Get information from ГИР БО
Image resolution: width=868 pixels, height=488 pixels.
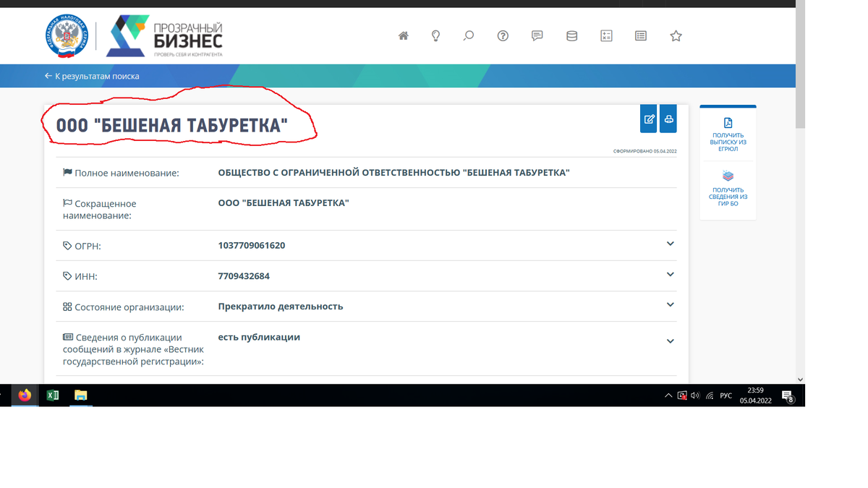728,189
